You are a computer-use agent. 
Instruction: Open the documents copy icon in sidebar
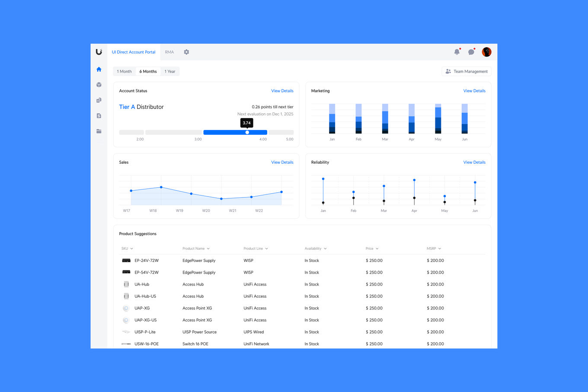pyautogui.click(x=99, y=100)
